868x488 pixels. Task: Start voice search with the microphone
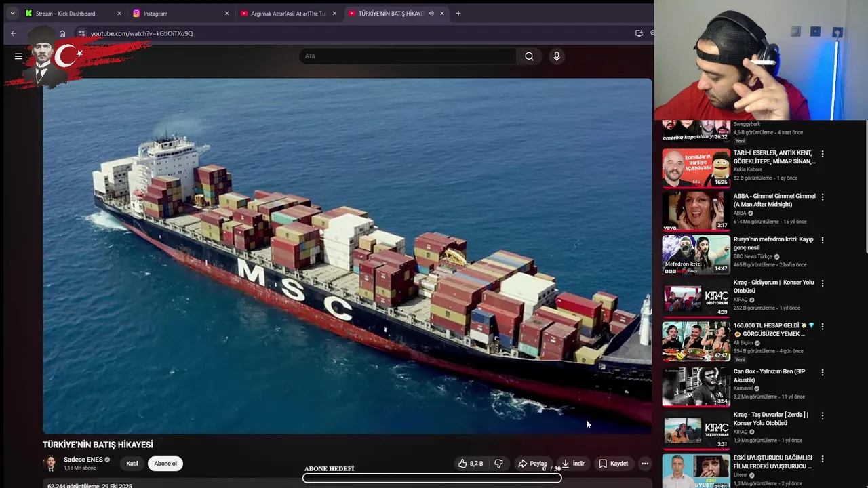coord(557,56)
